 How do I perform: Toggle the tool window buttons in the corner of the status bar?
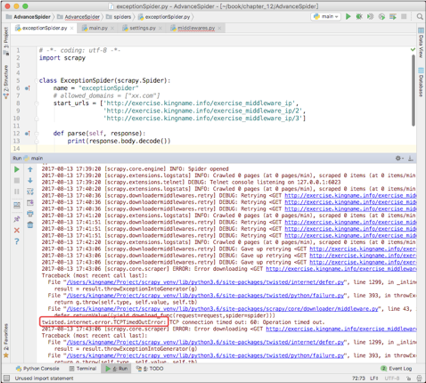click(x=6, y=378)
